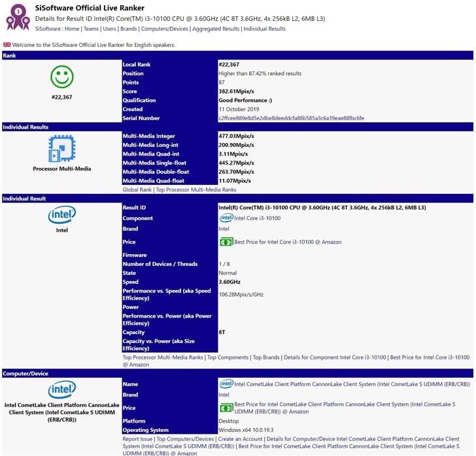Screen dimensions: 476x456
Task: Click the capacity value 8T
Action: tap(222, 333)
